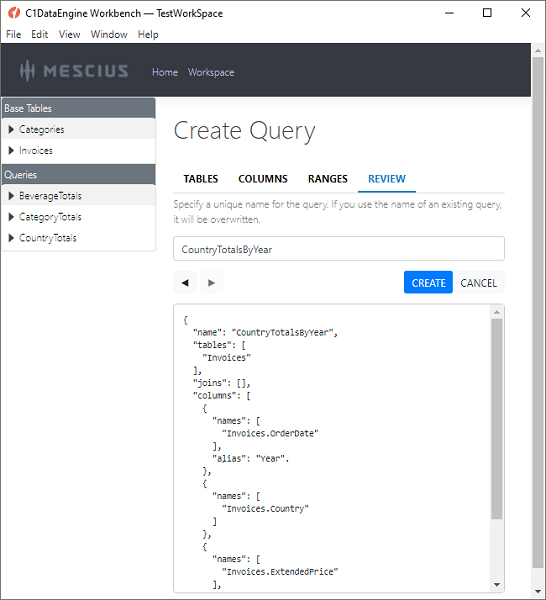This screenshot has height=600, width=546.
Task: Select the REVIEW tab
Action: pos(387,179)
